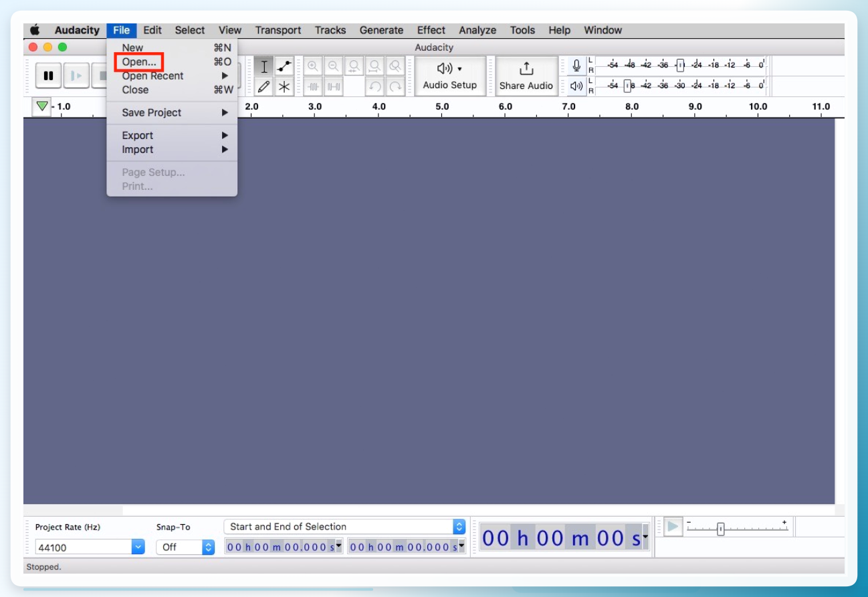
Task: Click the speaker playback meter icon
Action: [x=577, y=86]
